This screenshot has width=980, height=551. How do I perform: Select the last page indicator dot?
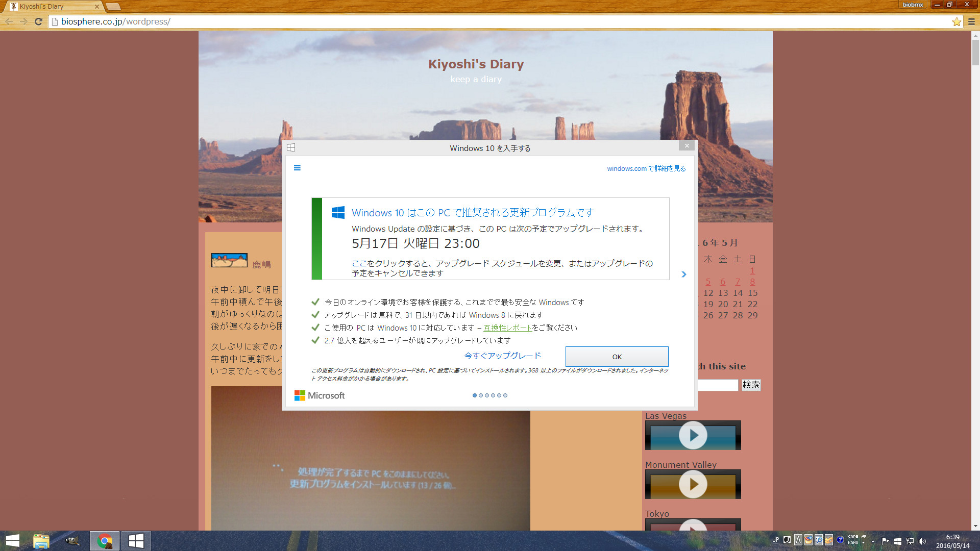click(x=505, y=395)
